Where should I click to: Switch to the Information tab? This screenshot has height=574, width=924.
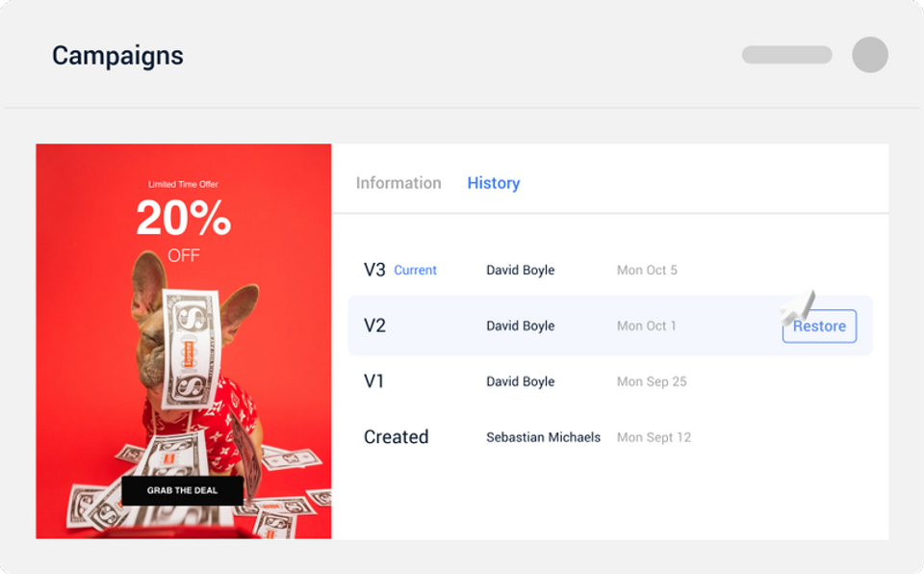tap(398, 183)
